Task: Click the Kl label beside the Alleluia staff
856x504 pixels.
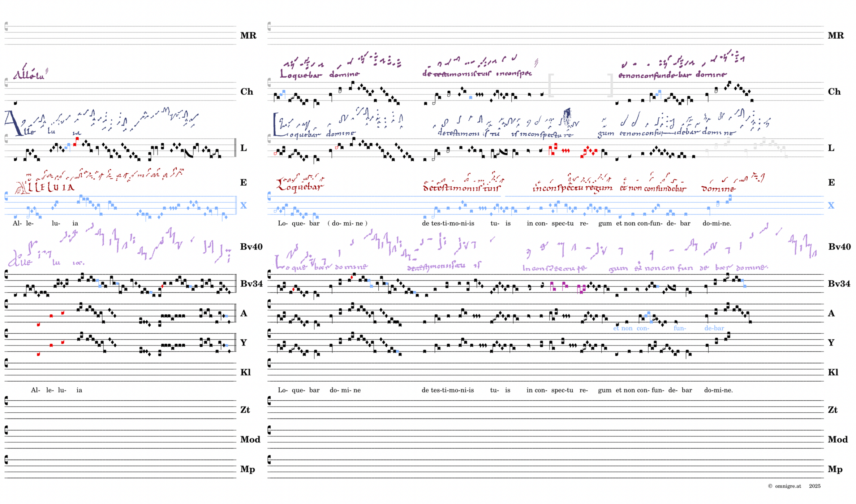Action: click(x=245, y=372)
